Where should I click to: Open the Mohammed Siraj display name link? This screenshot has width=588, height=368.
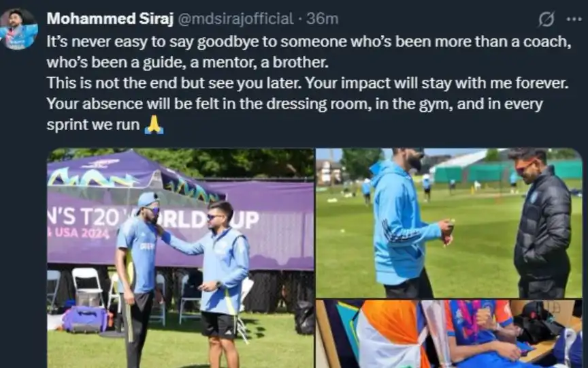coord(110,18)
